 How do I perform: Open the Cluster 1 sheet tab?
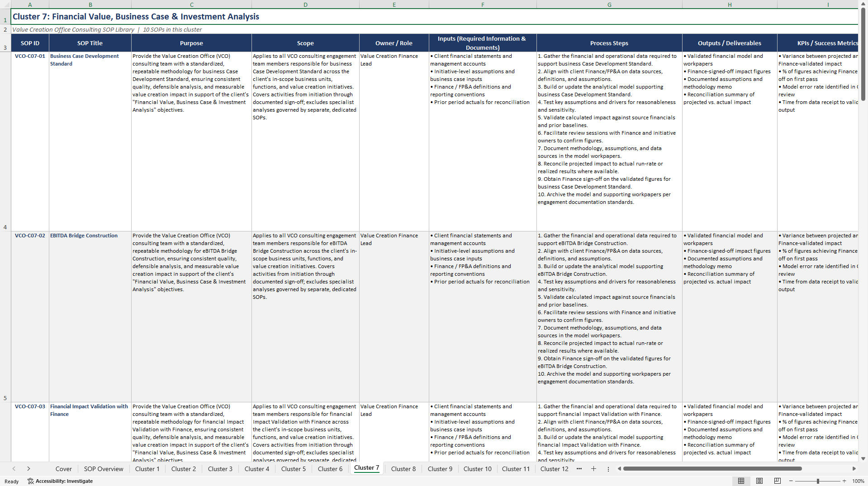[147, 469]
